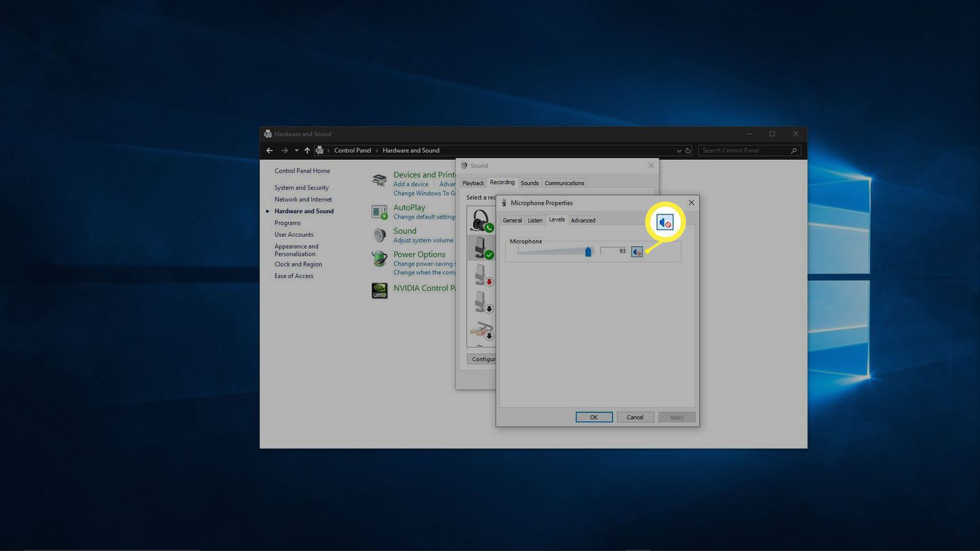Screen dimensions: 980x551
Task: Switch to the Advanced tab
Action: 582,220
